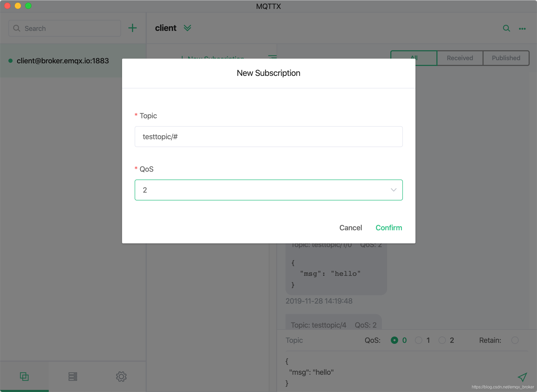Switch to the Published tab
This screenshot has width=537, height=392.
[x=506, y=58]
